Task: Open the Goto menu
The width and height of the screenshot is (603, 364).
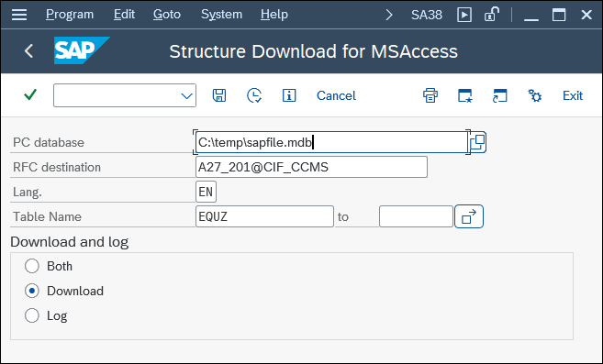Action: (167, 15)
